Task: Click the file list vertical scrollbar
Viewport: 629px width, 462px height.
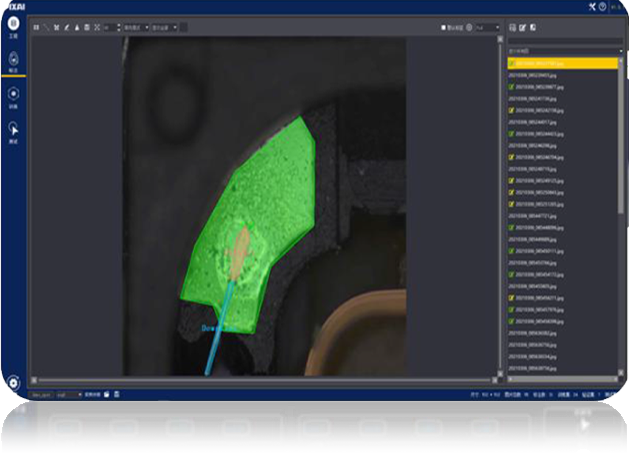Action: point(621,200)
